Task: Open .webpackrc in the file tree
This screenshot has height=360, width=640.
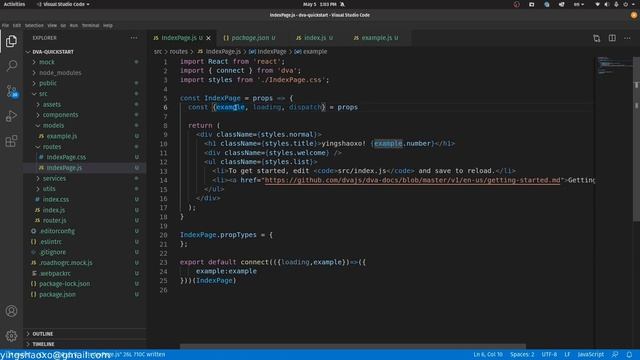Action: coord(55,273)
